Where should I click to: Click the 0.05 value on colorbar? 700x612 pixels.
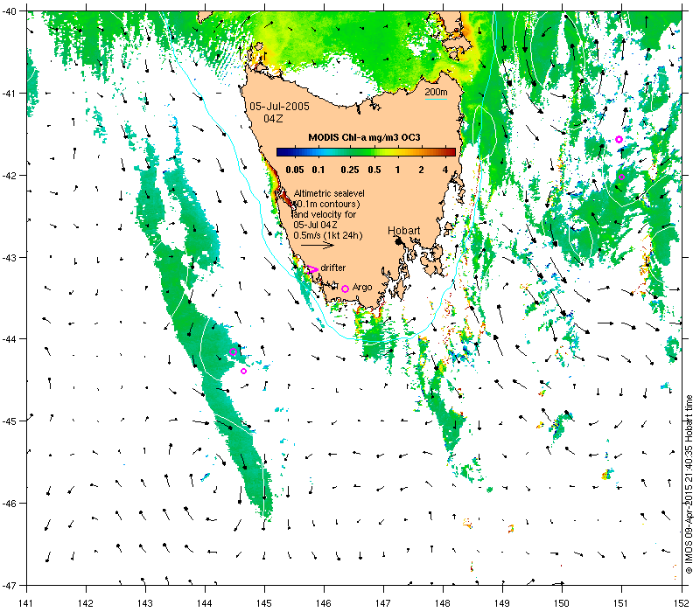point(295,170)
